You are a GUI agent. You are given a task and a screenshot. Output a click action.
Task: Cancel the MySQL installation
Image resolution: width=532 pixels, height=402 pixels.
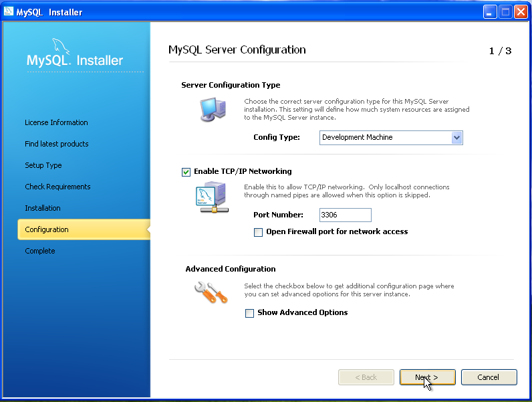coord(489,377)
